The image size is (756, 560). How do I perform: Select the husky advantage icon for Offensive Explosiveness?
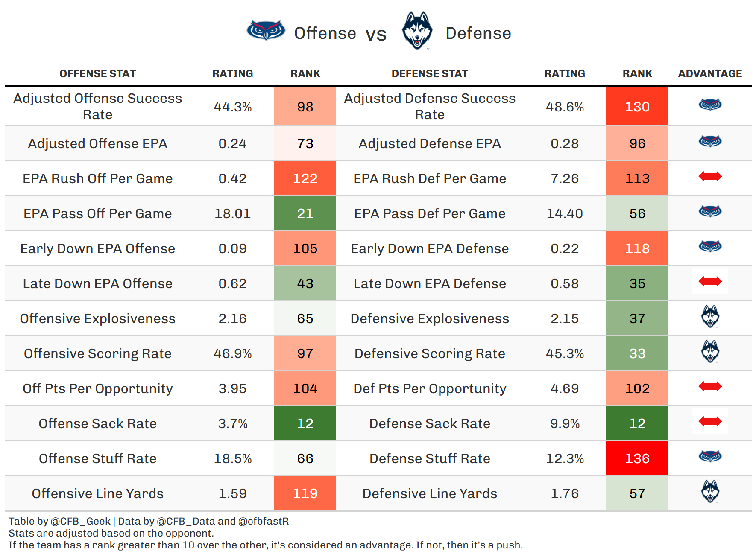point(710,317)
